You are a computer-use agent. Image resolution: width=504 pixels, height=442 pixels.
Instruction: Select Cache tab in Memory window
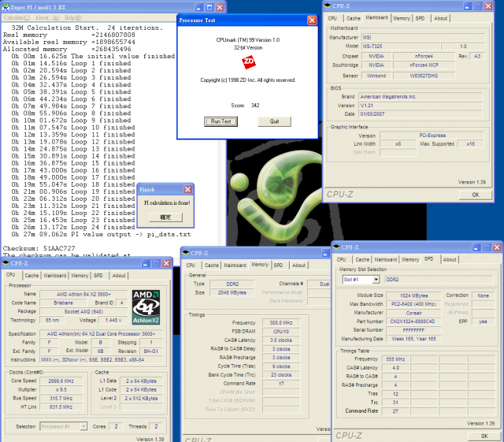click(212, 265)
